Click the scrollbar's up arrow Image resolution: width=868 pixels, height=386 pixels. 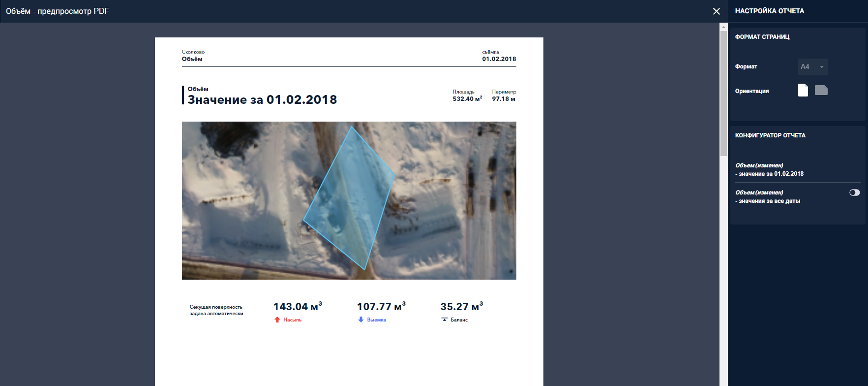(x=723, y=26)
